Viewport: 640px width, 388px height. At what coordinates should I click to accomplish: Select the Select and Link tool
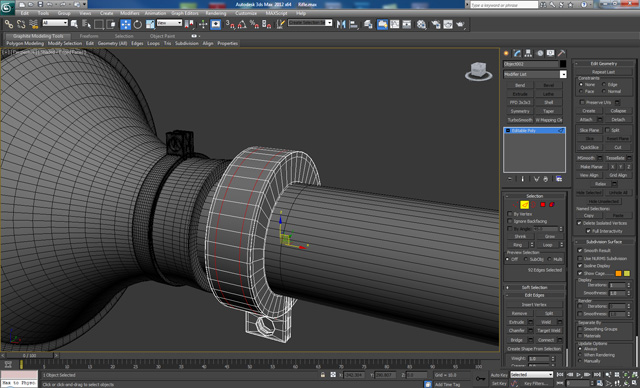(x=9, y=24)
